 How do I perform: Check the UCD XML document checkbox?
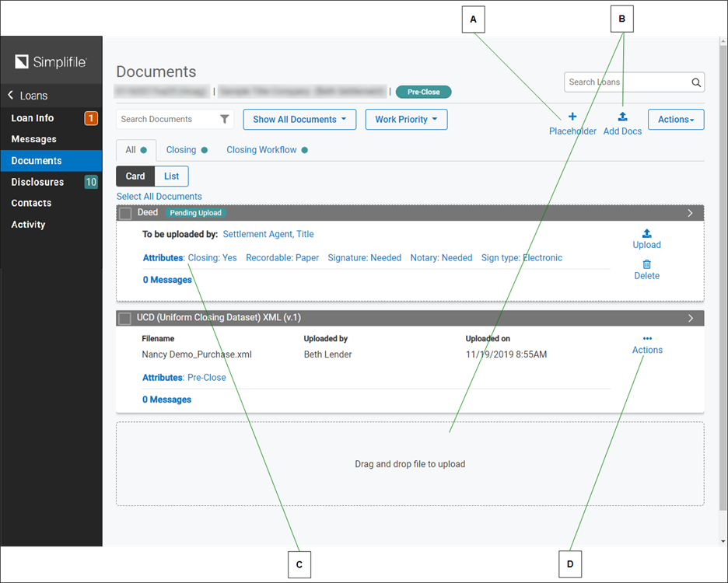click(x=124, y=319)
